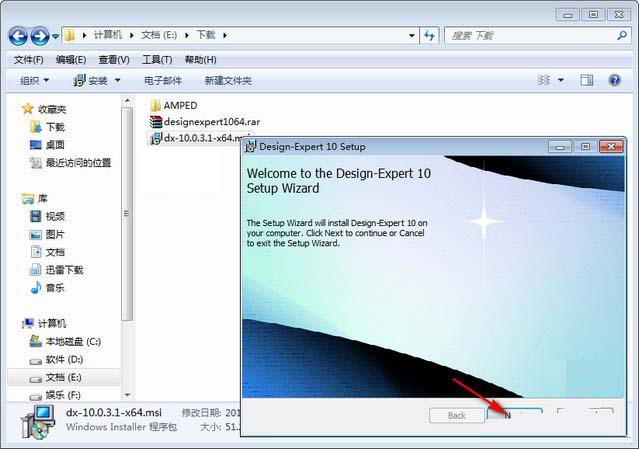Screen dimensions: 639x449
Task: Click the installer icon in details pane
Action: coord(39,422)
